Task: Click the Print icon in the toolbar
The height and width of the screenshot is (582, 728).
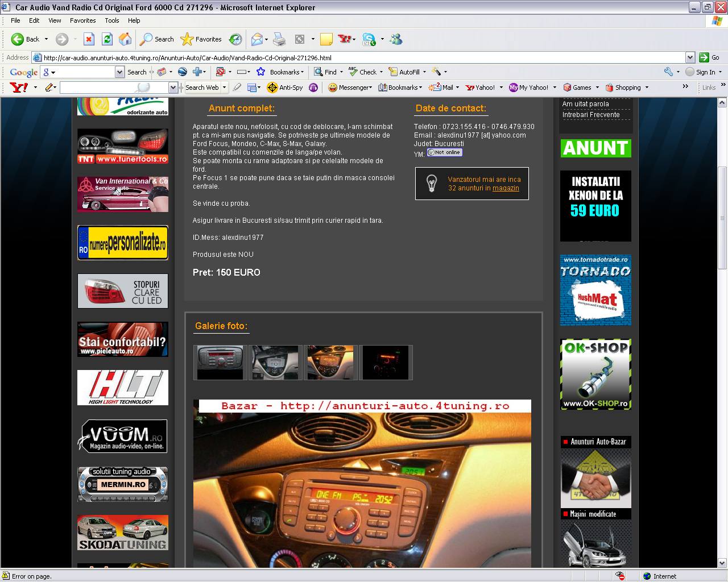Action: 279,39
